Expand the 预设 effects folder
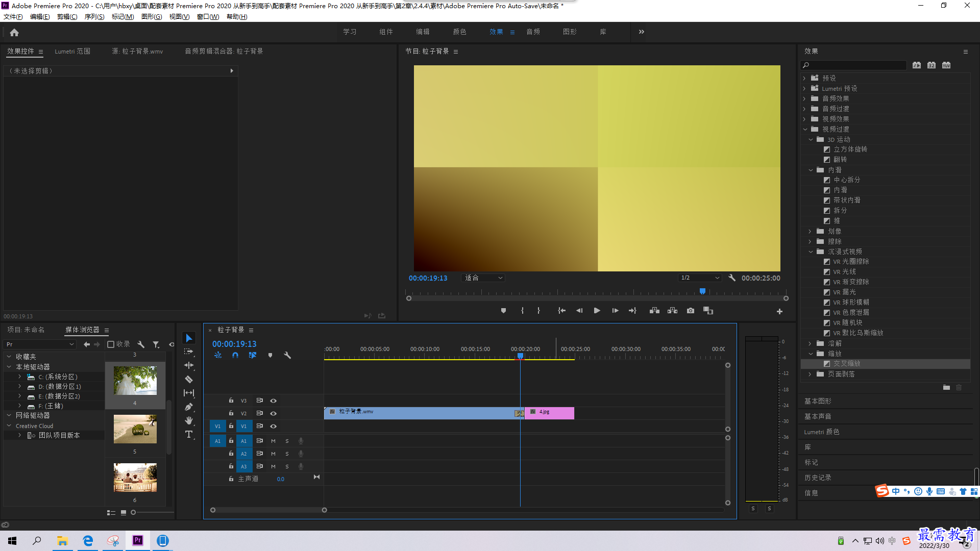This screenshot has width=980, height=551. tap(804, 78)
